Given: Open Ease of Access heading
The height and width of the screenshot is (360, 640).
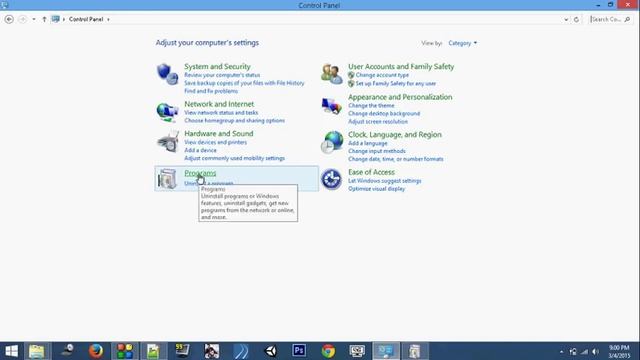Looking at the screenshot, I should 371,172.
